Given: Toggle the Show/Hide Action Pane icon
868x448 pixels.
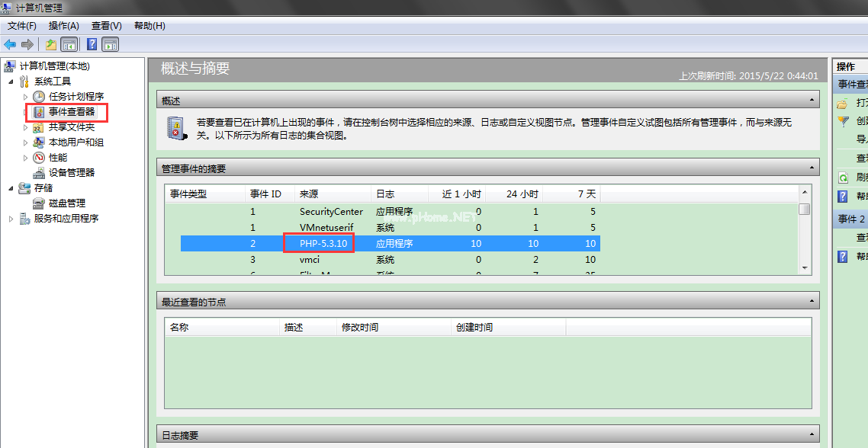Looking at the screenshot, I should coord(111,44).
